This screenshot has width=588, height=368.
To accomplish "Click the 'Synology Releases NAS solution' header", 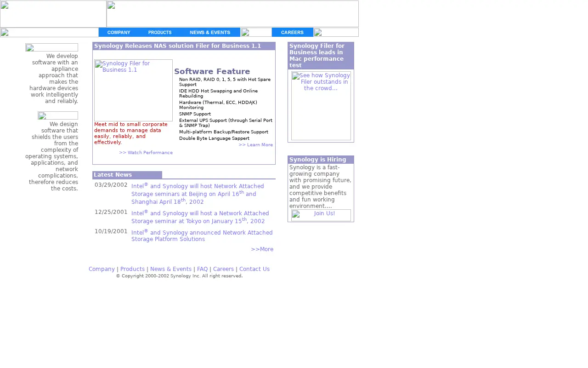I will (184, 46).
